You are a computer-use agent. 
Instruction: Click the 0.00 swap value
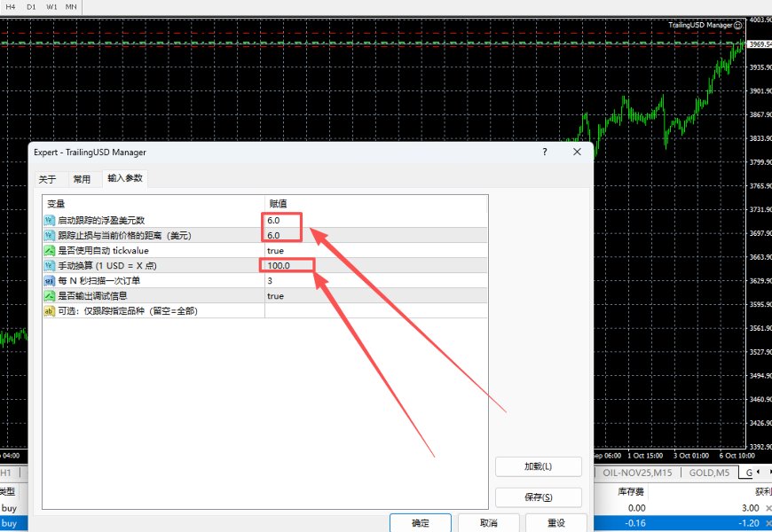636,508
